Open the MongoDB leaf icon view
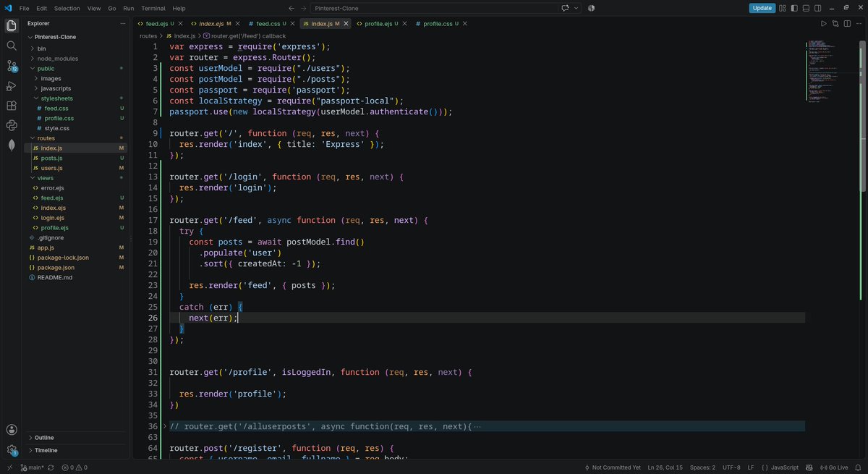The image size is (868, 474). (12, 145)
